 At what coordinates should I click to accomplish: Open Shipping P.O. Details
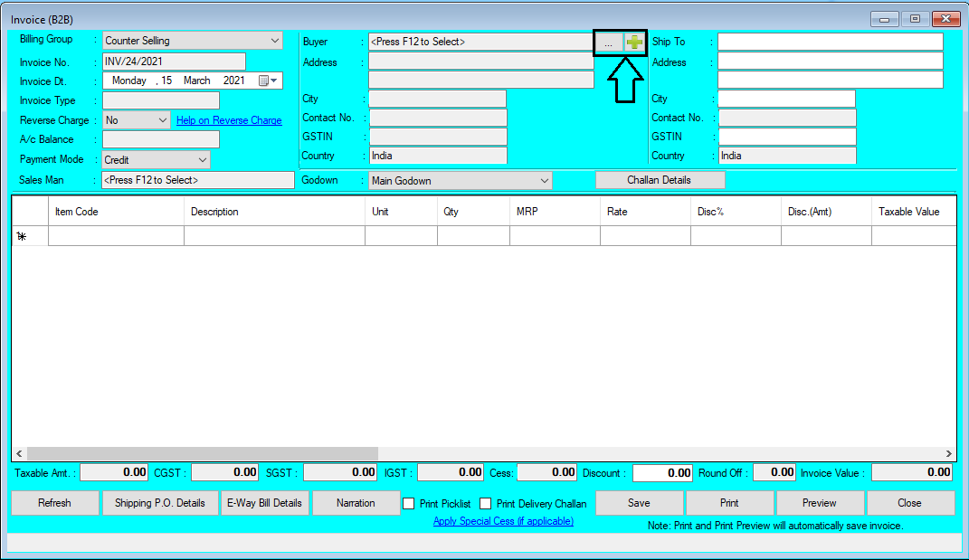point(160,503)
